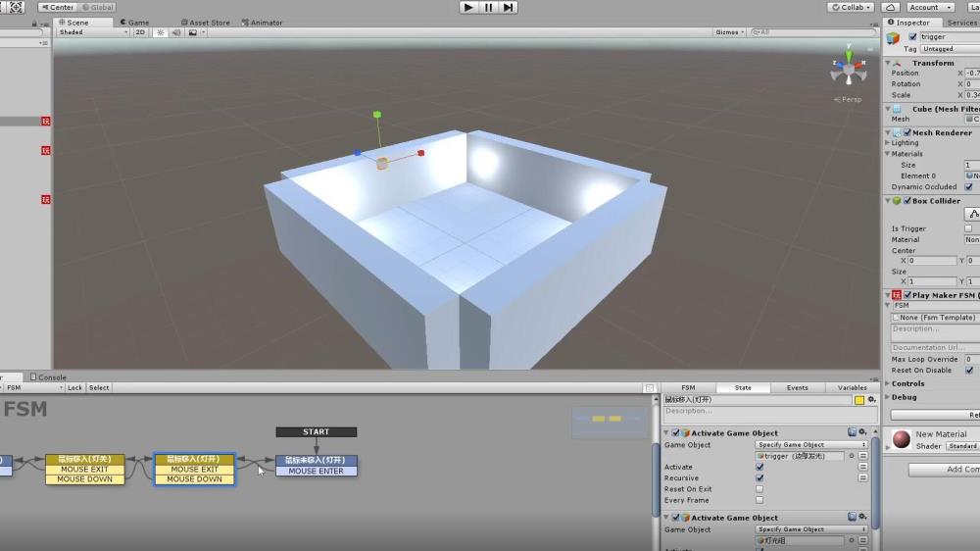The width and height of the screenshot is (980, 551).
Task: Switch to the Asset Store tab
Action: (x=205, y=23)
